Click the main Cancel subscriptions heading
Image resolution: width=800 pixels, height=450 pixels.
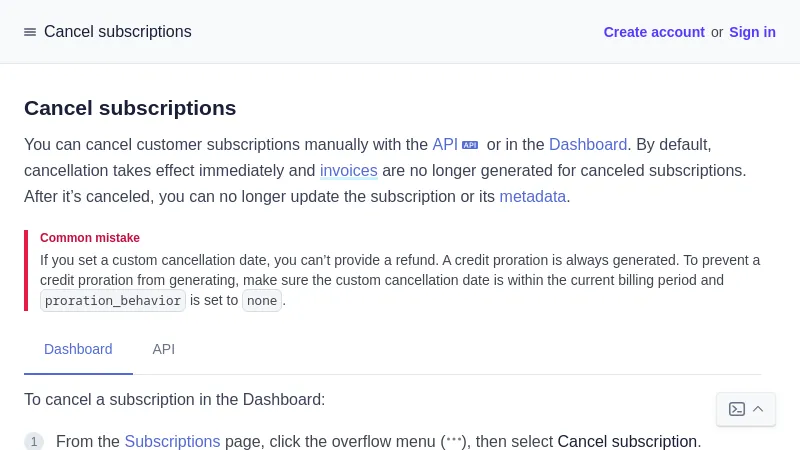(130, 108)
